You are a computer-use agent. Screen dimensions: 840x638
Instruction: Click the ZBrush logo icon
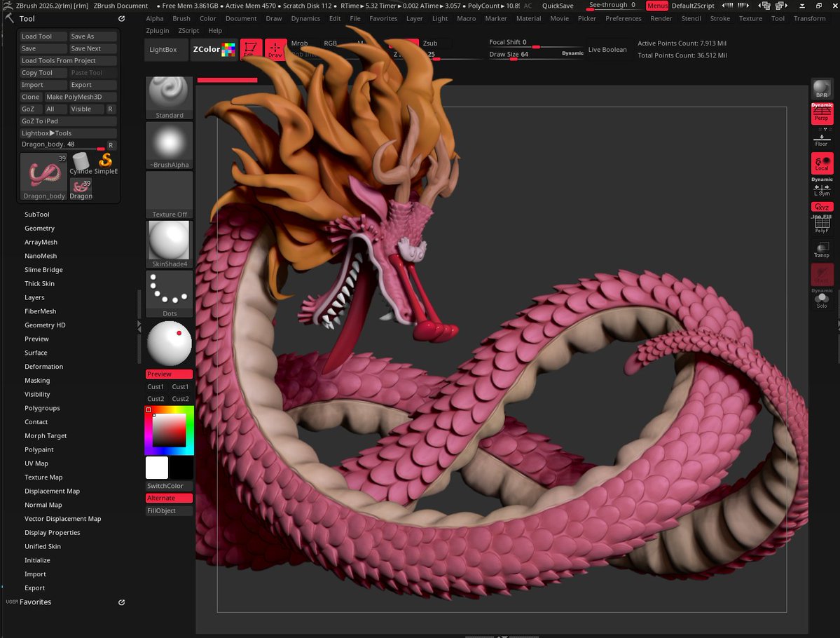tap(8, 6)
